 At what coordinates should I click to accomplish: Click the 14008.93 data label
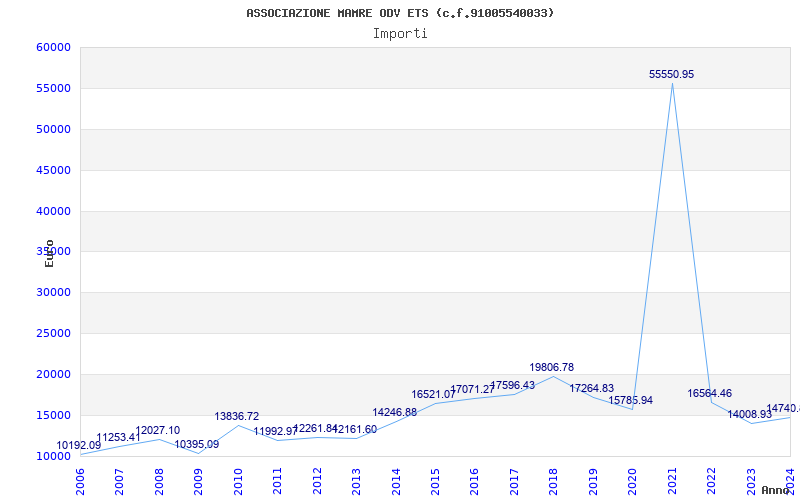pyautogui.click(x=749, y=415)
